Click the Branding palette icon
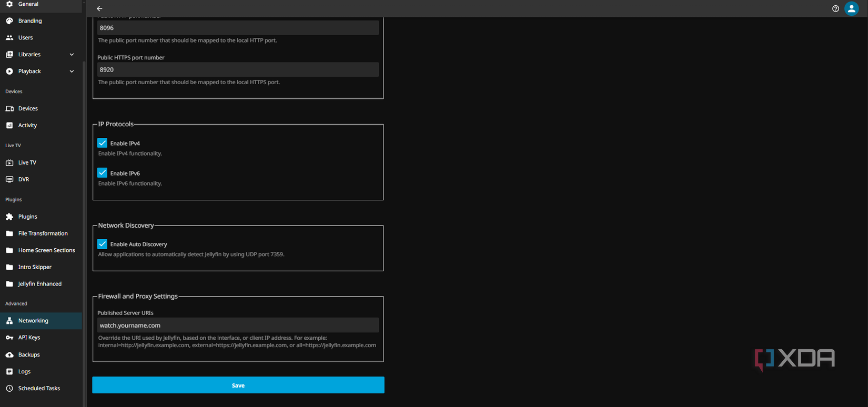Screen dimensions: 868x407 (9, 21)
